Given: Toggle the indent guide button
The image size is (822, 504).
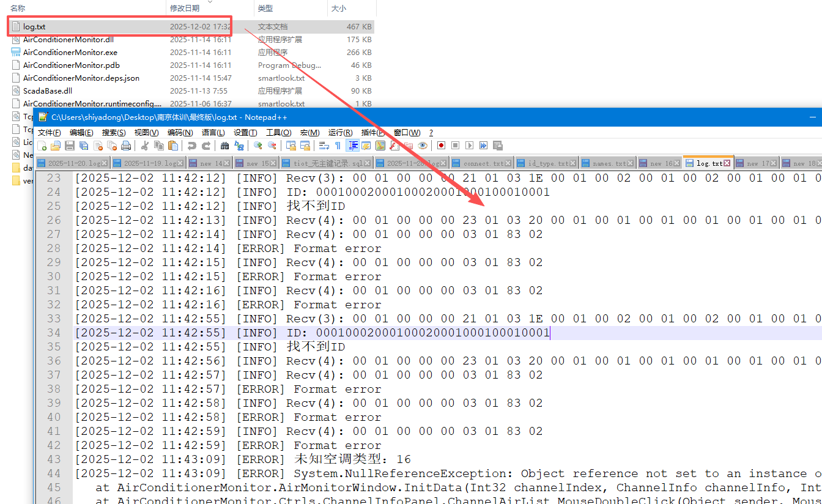Looking at the screenshot, I should (x=352, y=146).
